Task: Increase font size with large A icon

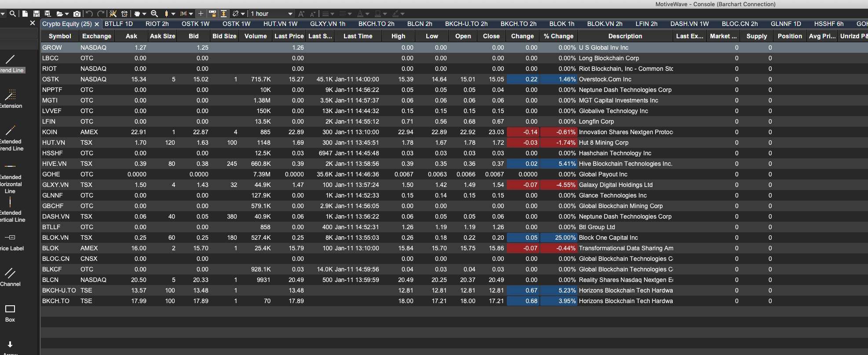Action: (301, 14)
